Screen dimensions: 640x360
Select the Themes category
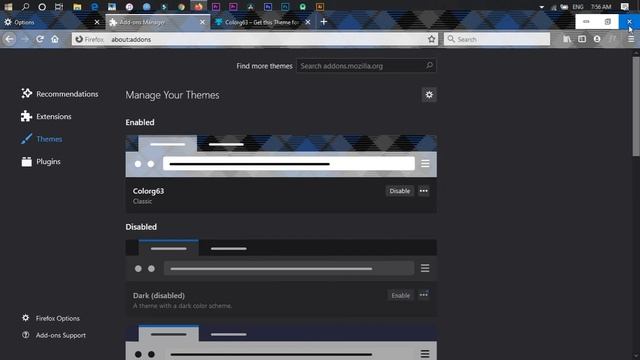42,139
